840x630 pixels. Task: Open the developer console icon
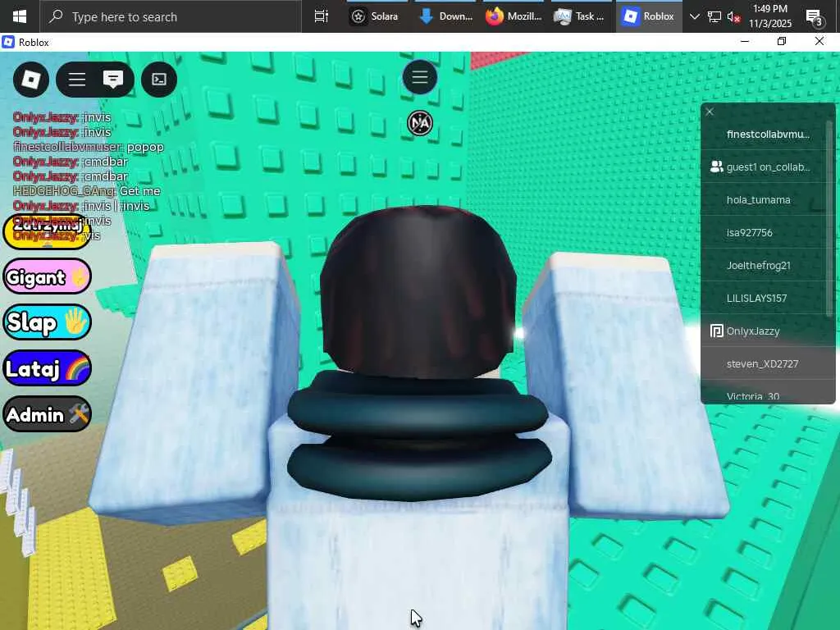tap(159, 80)
